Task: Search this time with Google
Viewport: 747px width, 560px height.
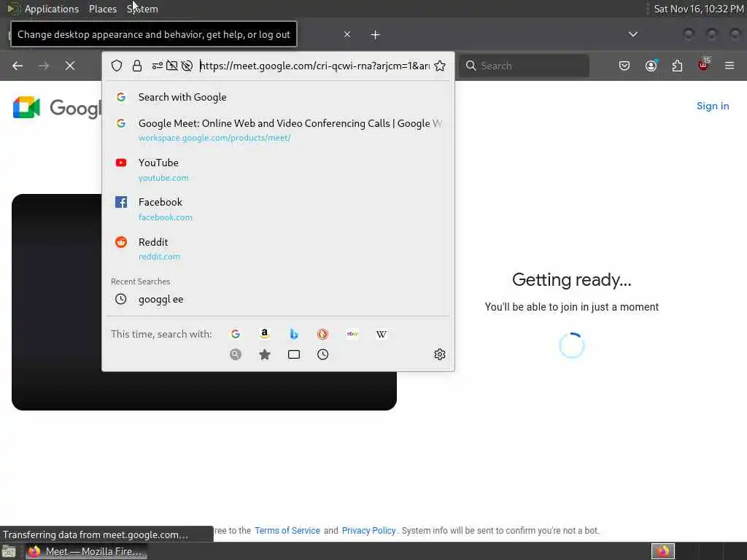Action: coord(236,334)
